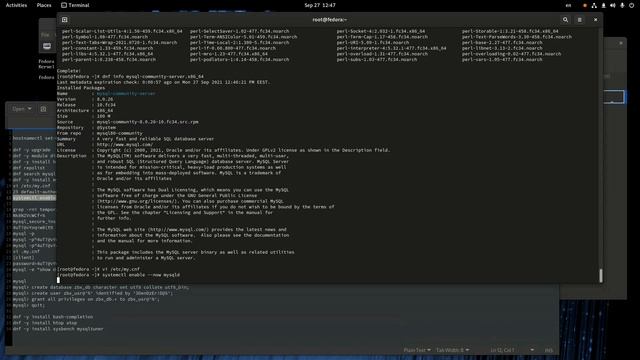This screenshot has height=360, width=640.
Task: Click blue package name mysql-community-server
Action: [126, 93]
